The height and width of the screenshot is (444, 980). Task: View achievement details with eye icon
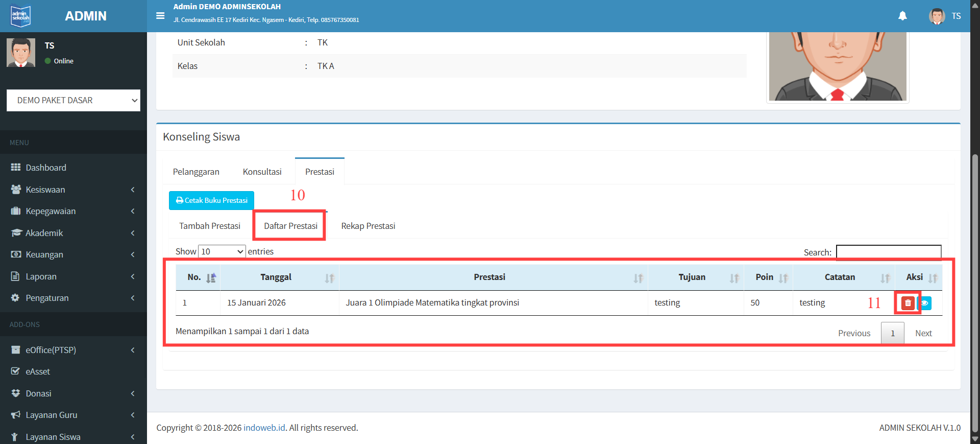[x=925, y=303]
